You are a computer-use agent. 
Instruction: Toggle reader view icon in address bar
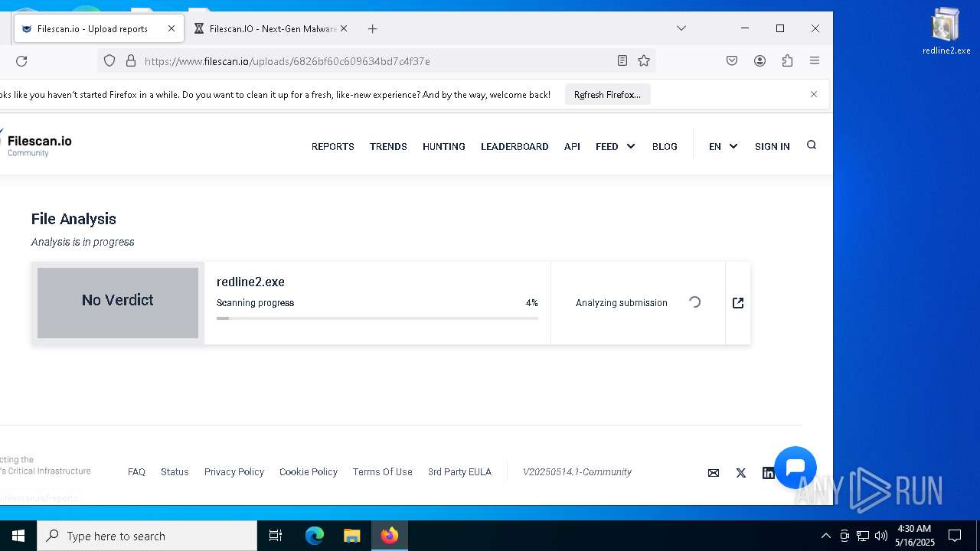click(622, 60)
